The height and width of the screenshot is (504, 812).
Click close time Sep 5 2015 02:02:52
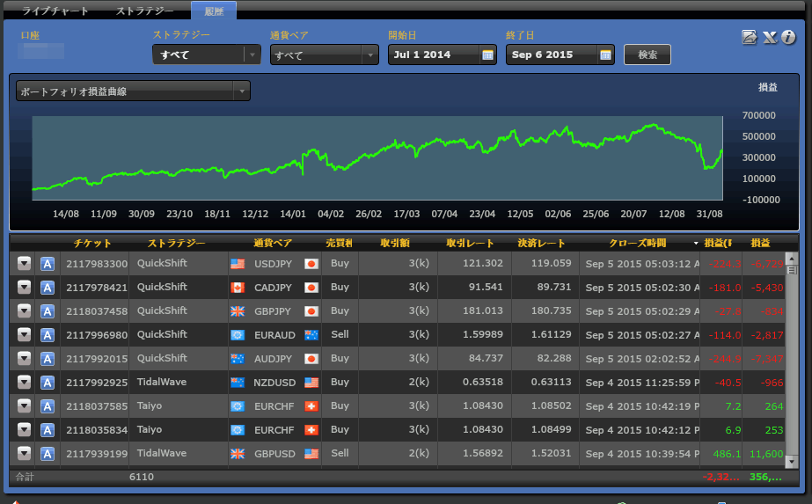coord(642,359)
